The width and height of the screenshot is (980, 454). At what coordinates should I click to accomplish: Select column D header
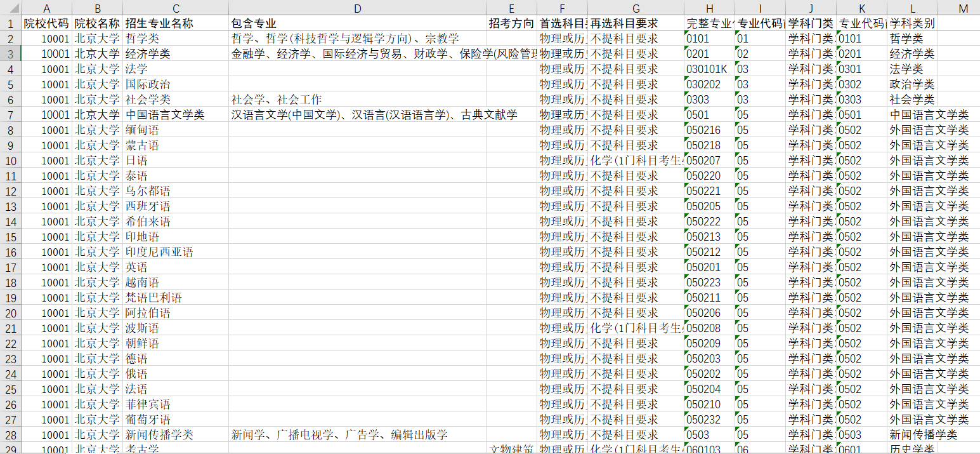[358, 8]
